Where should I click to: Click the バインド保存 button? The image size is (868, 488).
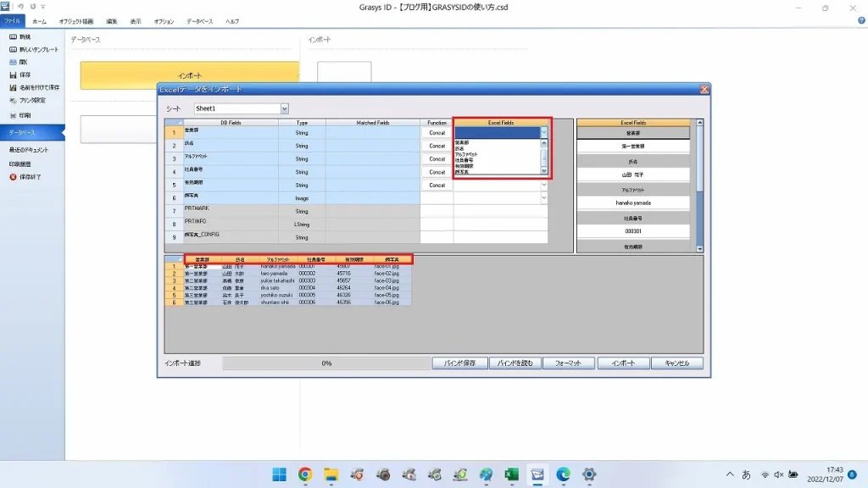[459, 363]
